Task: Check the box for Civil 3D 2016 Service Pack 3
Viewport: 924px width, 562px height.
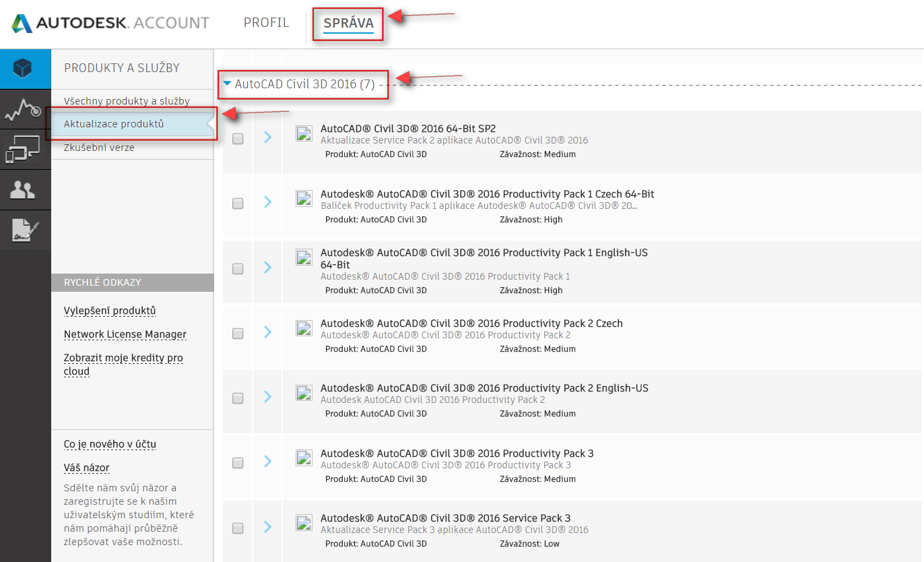Action: click(x=238, y=528)
